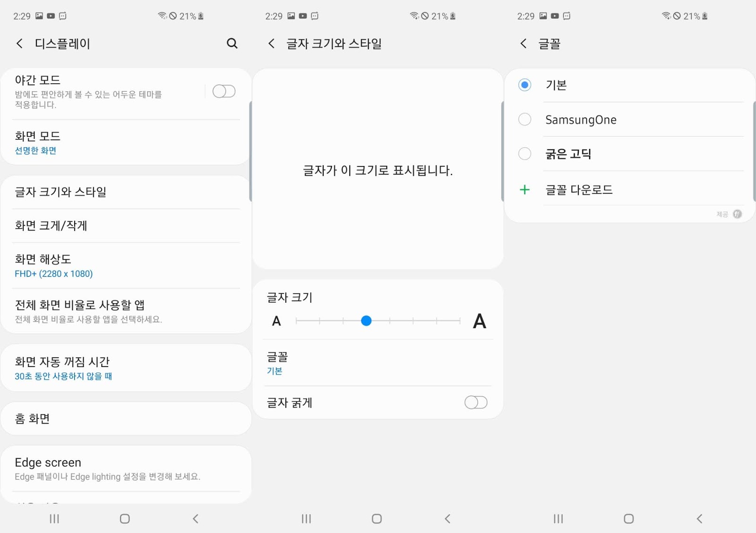
Task: Open the 글꼴 기본 font option
Action: click(x=378, y=363)
